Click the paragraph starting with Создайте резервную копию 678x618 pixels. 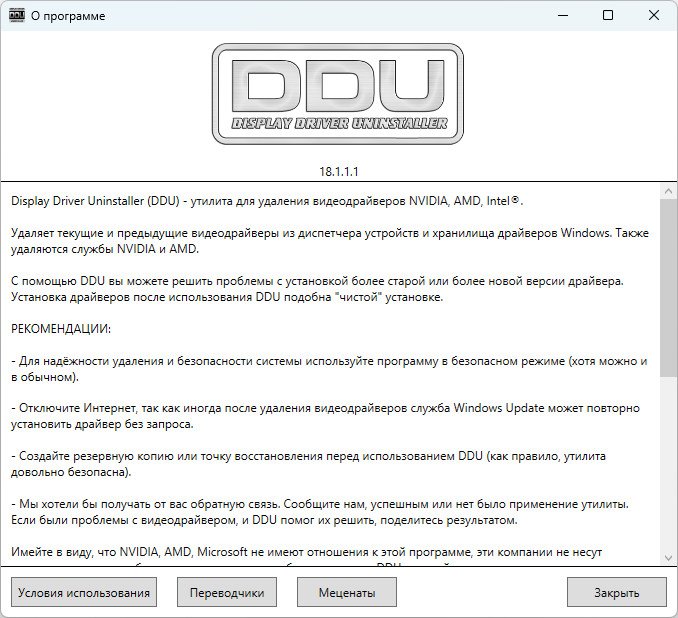[x=308, y=464]
